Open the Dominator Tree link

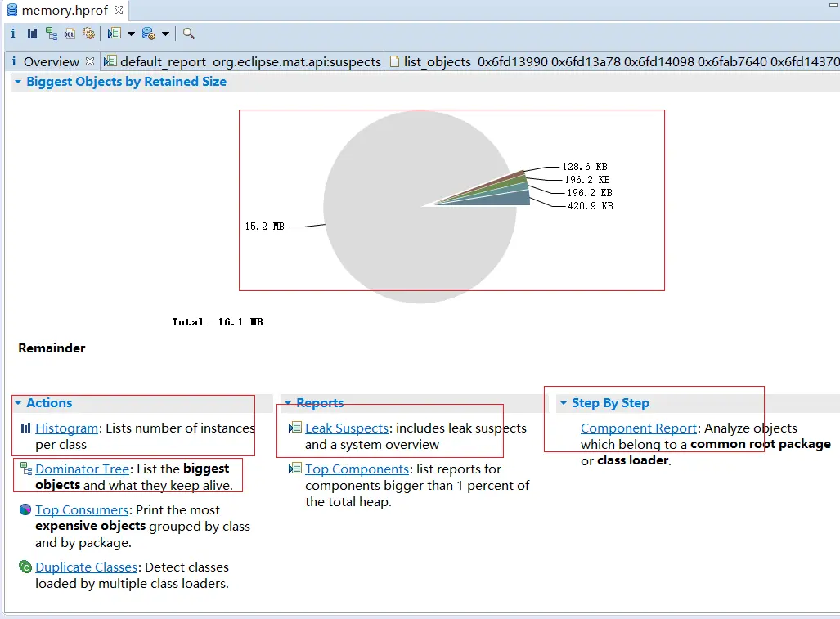point(83,469)
